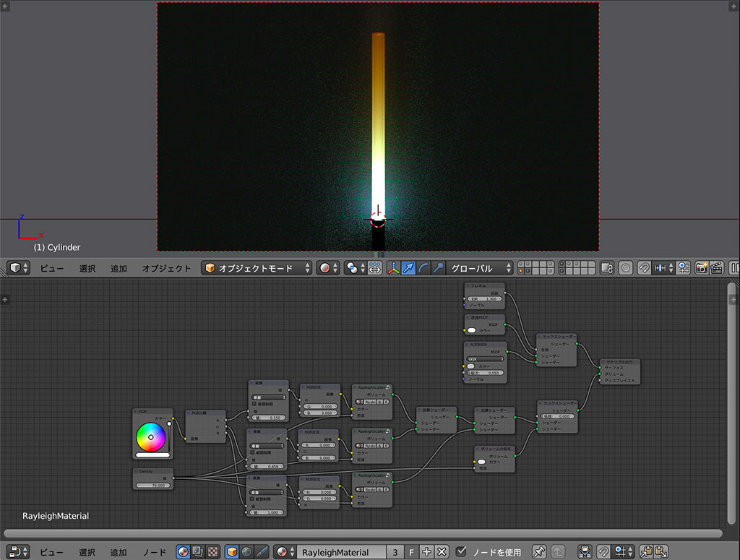Toggle the ノードを使用 checkbox
The height and width of the screenshot is (560, 740).
coord(461,551)
